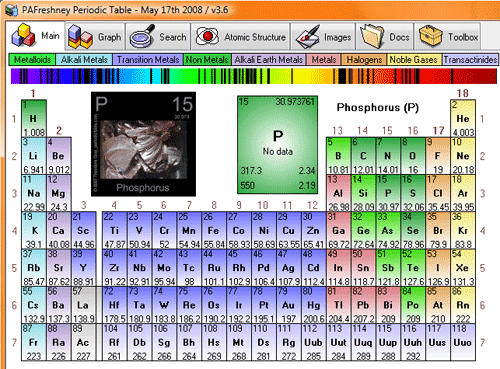
Task: Select Scandium (Sc) element cell
Action: click(83, 230)
